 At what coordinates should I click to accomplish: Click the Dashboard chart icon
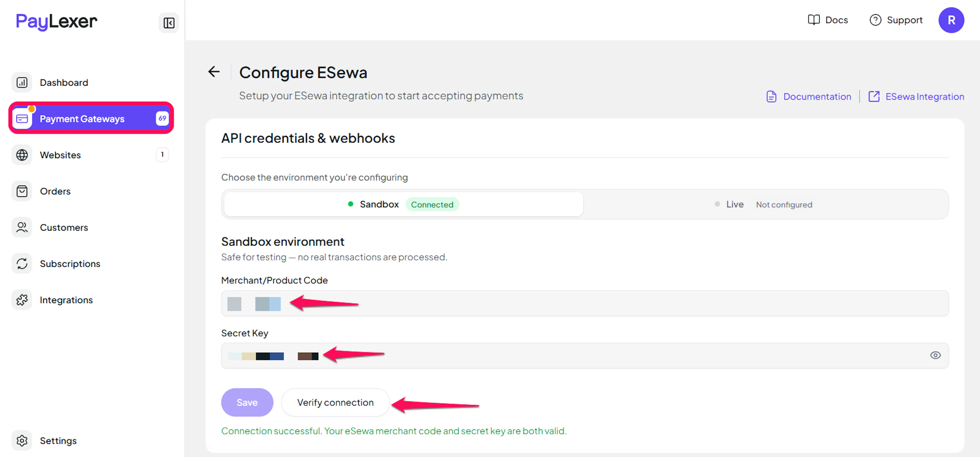pos(22,83)
